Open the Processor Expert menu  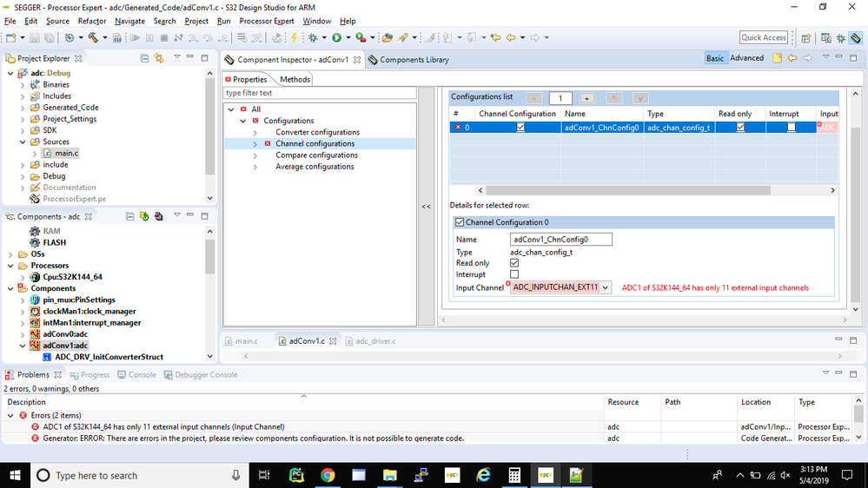pos(266,21)
